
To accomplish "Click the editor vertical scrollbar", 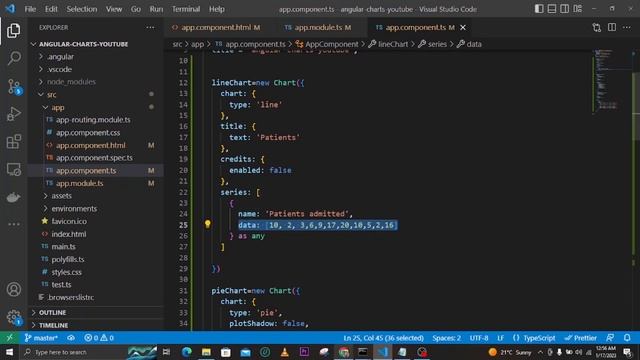I will tap(636, 106).
